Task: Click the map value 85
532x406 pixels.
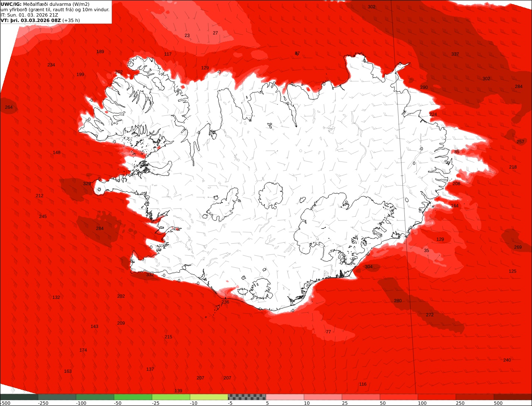Action: (x=457, y=152)
